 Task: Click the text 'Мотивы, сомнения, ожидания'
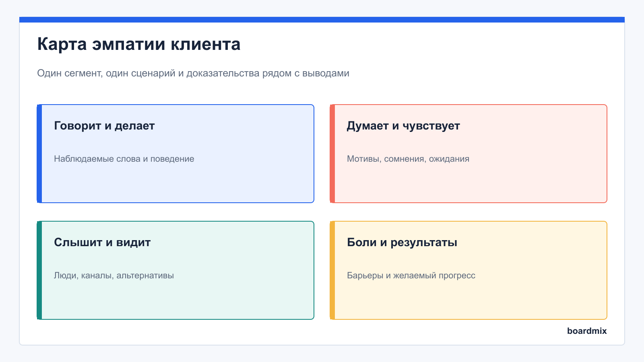(408, 159)
